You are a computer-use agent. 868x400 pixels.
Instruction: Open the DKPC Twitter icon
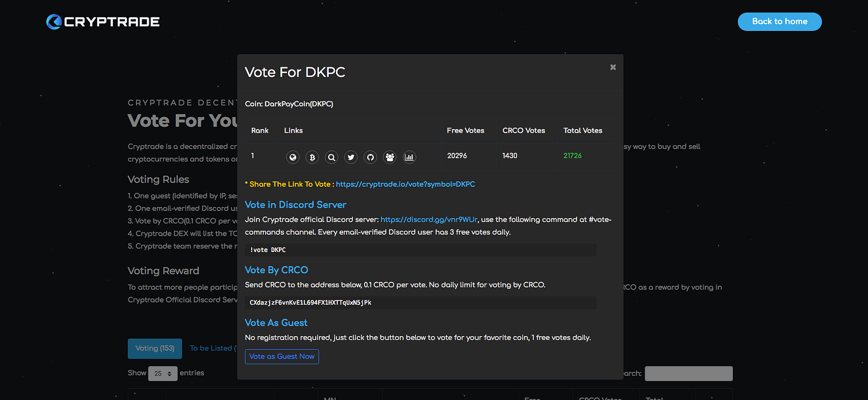[351, 157]
